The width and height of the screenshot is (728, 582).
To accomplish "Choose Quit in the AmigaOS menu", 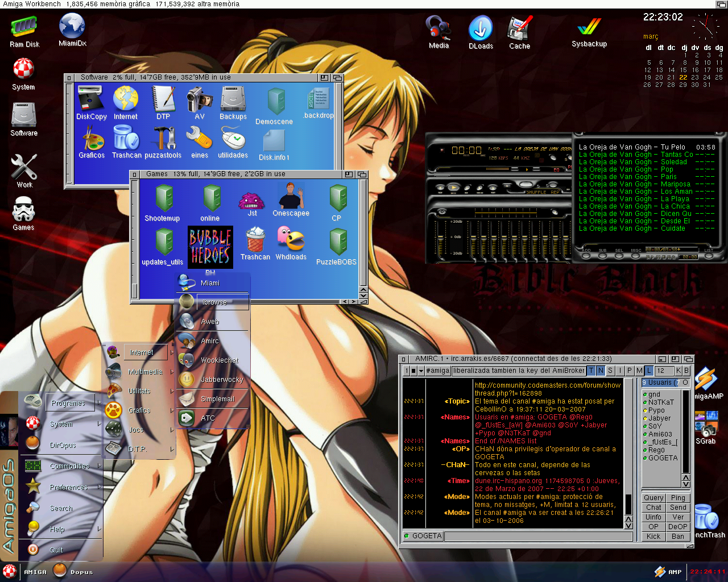I will [x=56, y=550].
